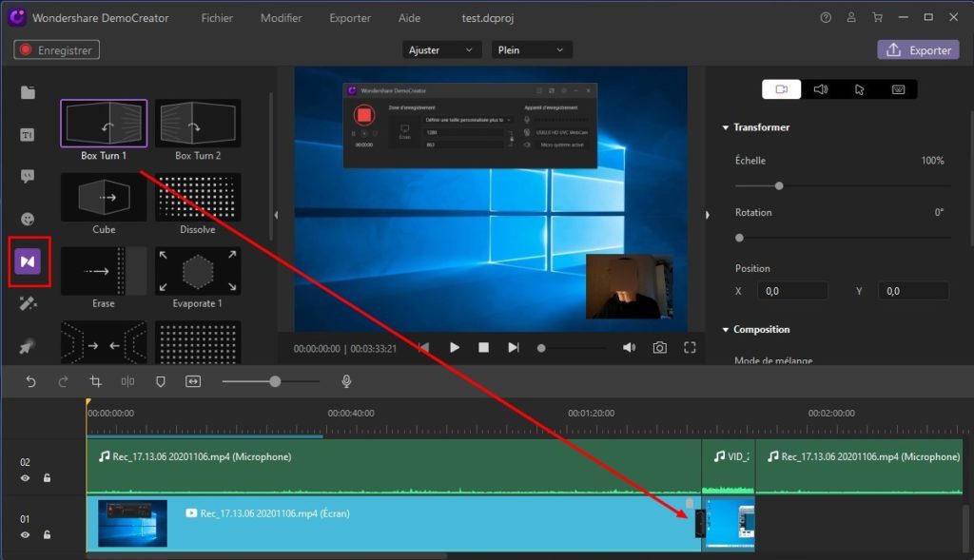
Task: Add a marker with marker tool
Action: (x=160, y=381)
